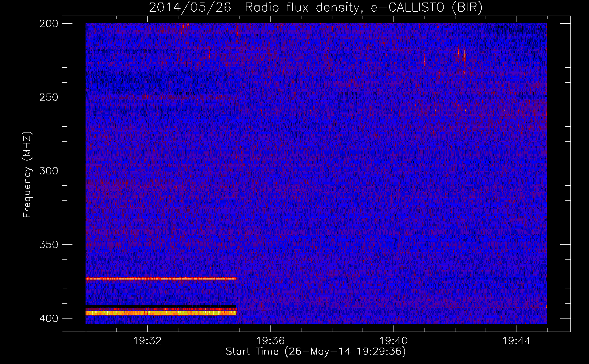Click the 250 frequency tick label
The image size is (589, 364).
pos(49,97)
